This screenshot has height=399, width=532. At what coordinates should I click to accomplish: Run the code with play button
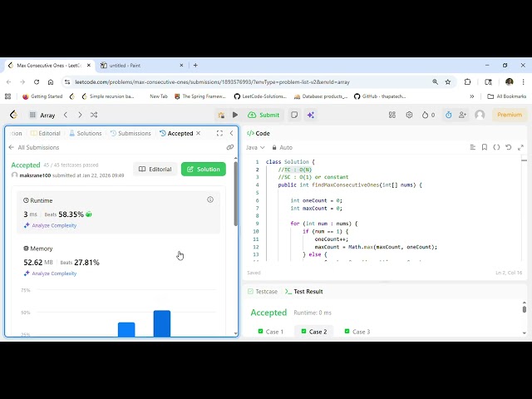tap(235, 115)
